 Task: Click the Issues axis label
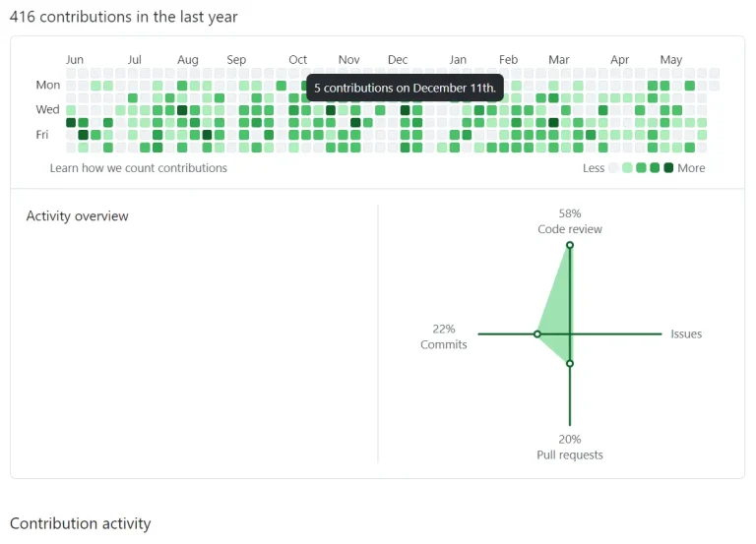[686, 333]
